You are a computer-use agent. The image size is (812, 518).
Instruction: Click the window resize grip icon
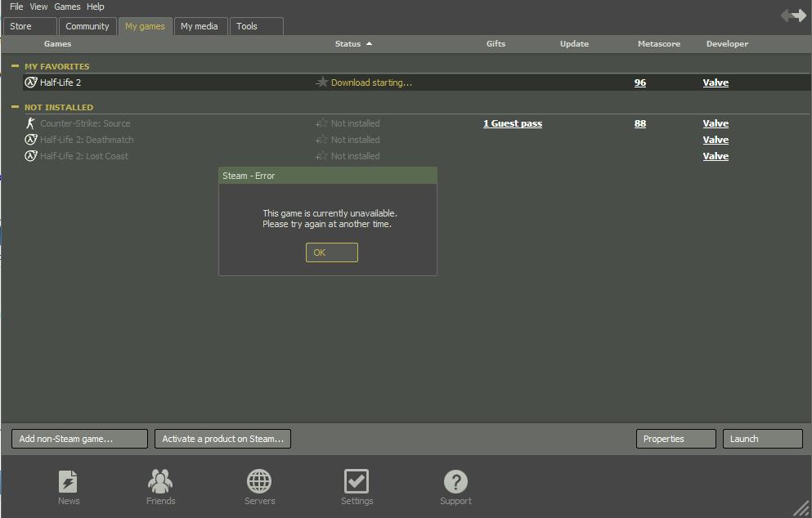[801, 508]
